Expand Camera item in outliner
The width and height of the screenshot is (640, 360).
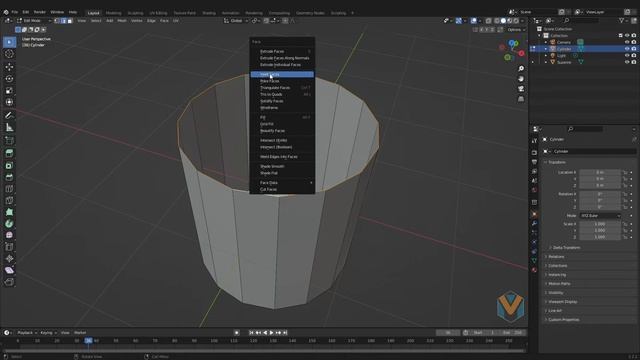546,42
